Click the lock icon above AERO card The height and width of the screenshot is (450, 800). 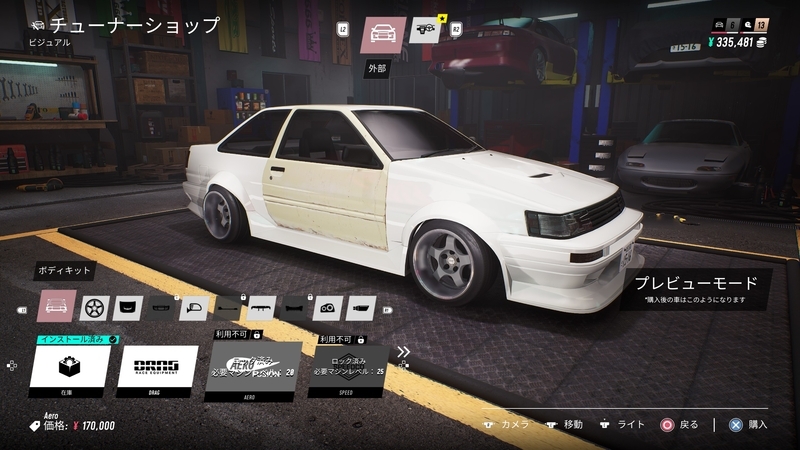(257, 335)
